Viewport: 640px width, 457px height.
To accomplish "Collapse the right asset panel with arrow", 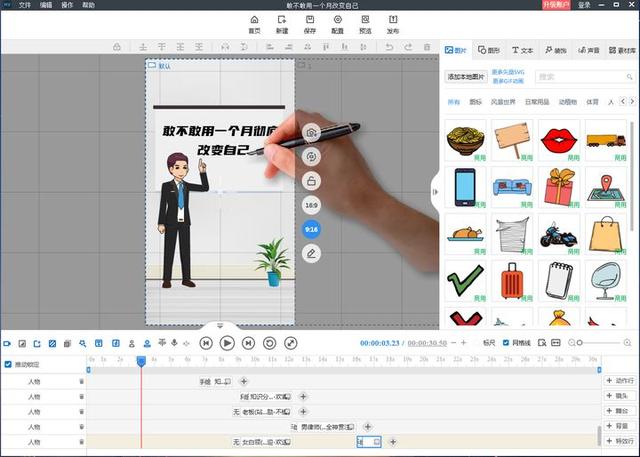I will (x=434, y=192).
